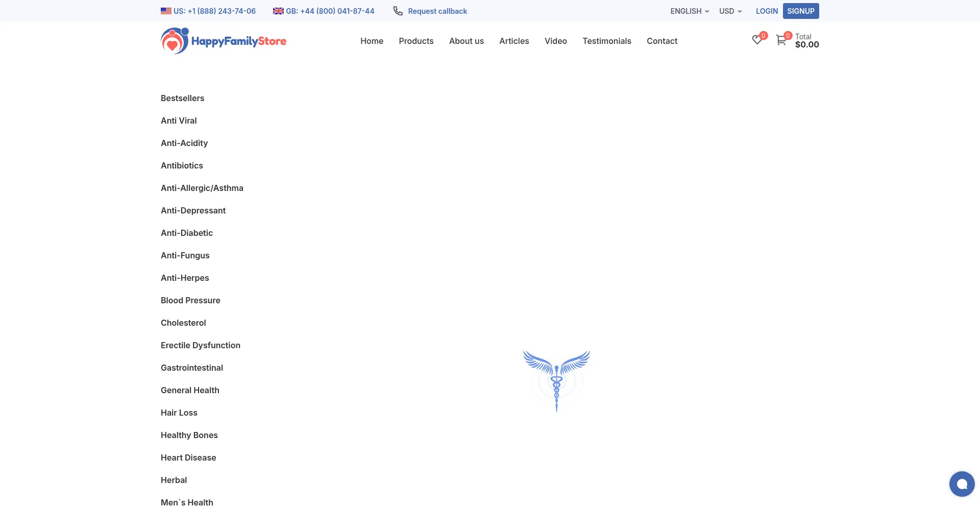Go to the Testimonials page
This screenshot has height=507, width=980.
(x=606, y=41)
